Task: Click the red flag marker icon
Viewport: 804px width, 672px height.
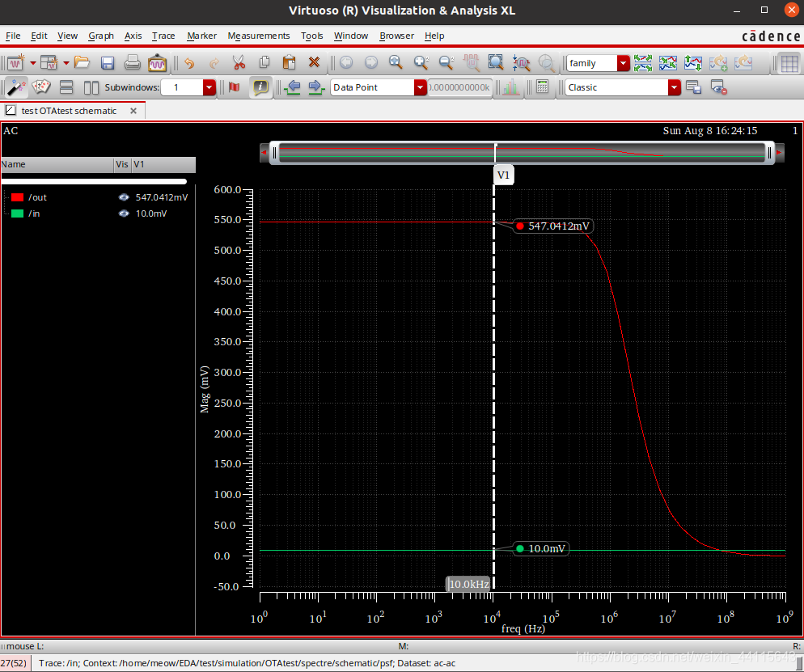Action: coord(235,87)
